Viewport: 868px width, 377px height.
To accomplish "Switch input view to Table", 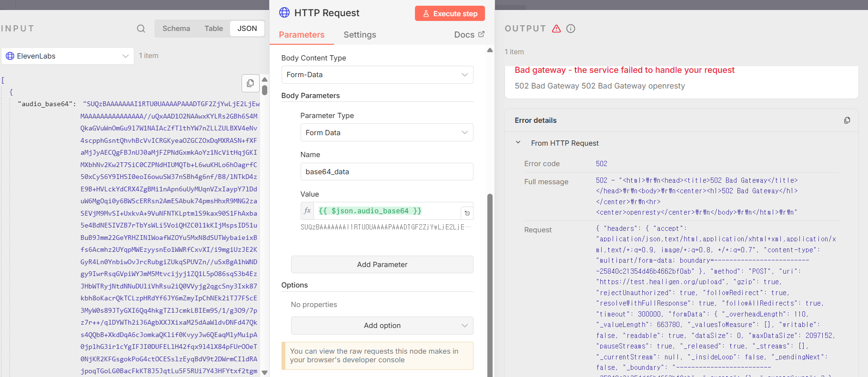I will 213,29.
